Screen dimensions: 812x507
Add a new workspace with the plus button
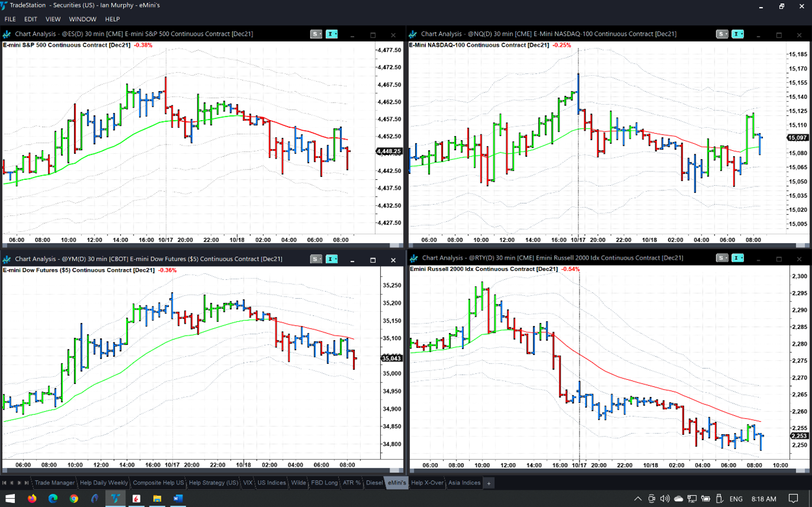pos(489,483)
